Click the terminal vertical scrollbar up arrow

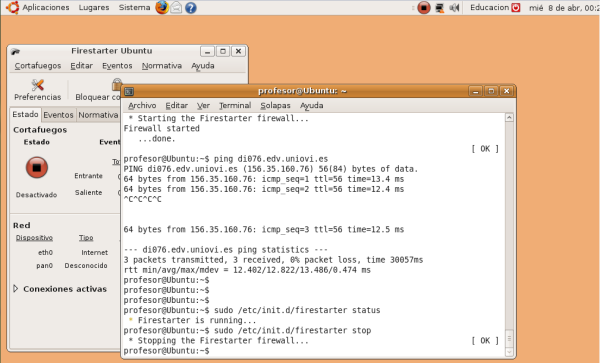point(509,118)
